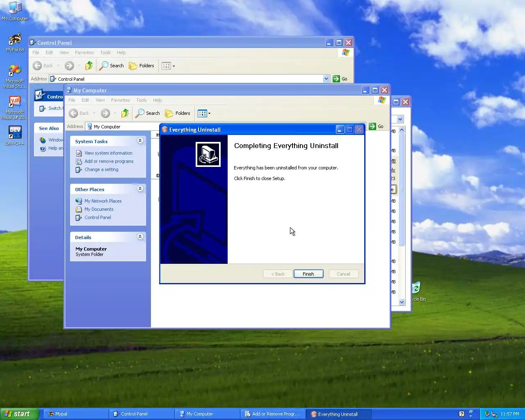Open Help menu in Control Panel window
Image resolution: width=525 pixels, height=420 pixels.
121,52
